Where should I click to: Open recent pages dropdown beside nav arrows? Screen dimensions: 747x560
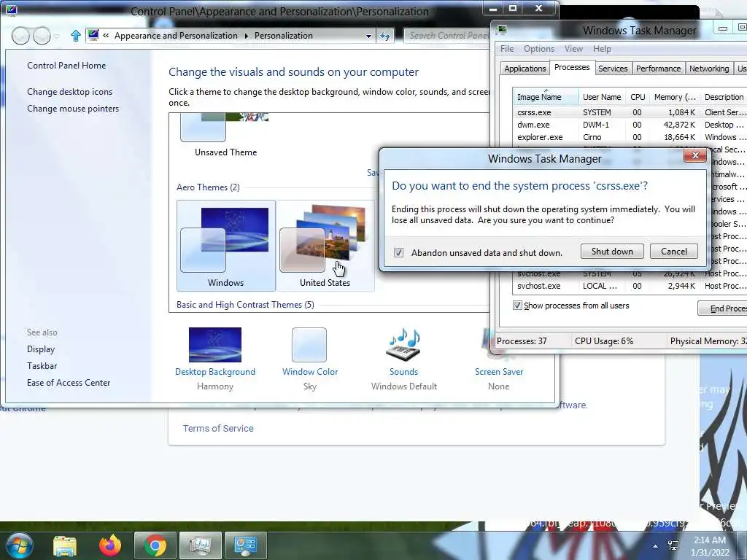[57, 36]
